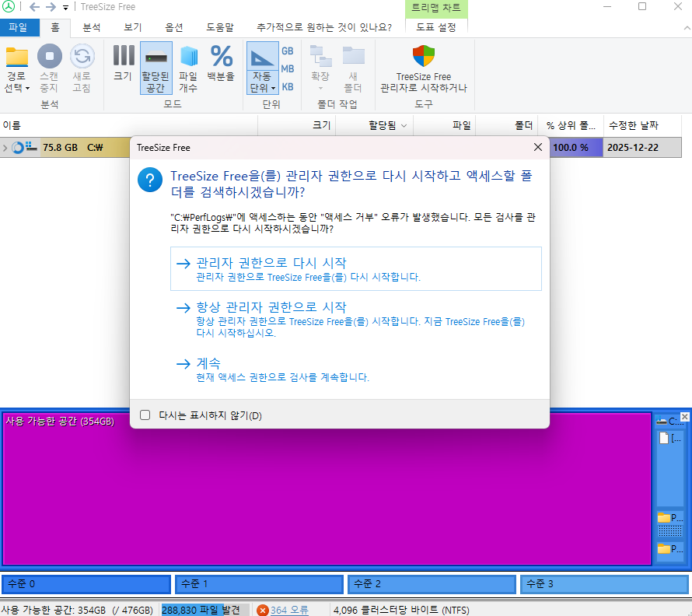Sort by the 이름 column header
The image size is (692, 616).
pos(129,125)
